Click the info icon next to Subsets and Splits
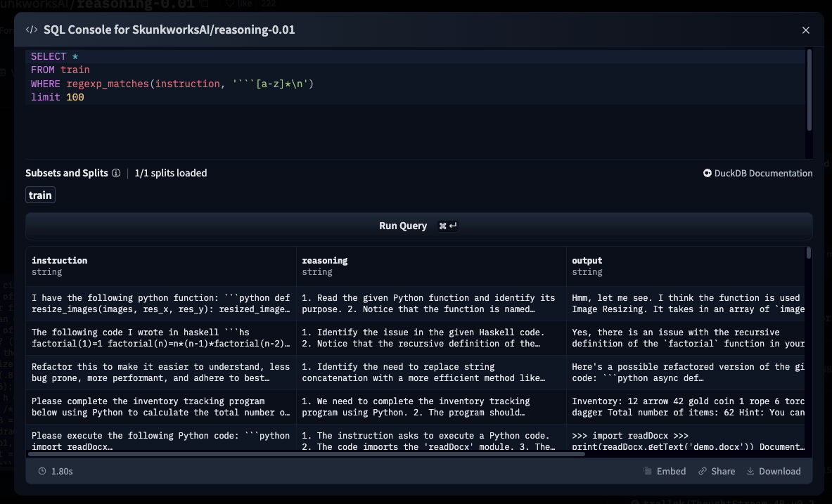 tap(116, 173)
